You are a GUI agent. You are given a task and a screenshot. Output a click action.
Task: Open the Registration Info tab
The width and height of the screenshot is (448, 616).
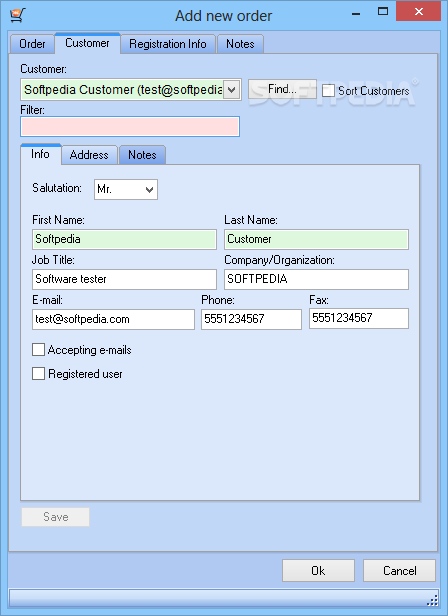(168, 44)
